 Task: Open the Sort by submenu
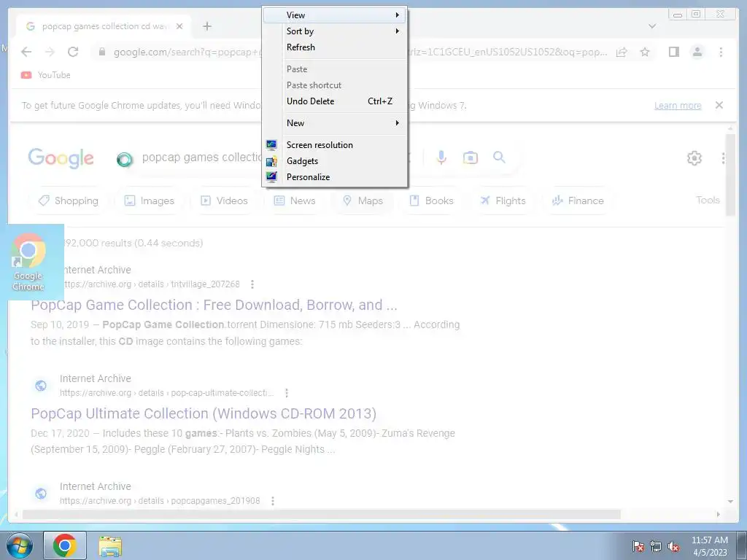click(334, 31)
